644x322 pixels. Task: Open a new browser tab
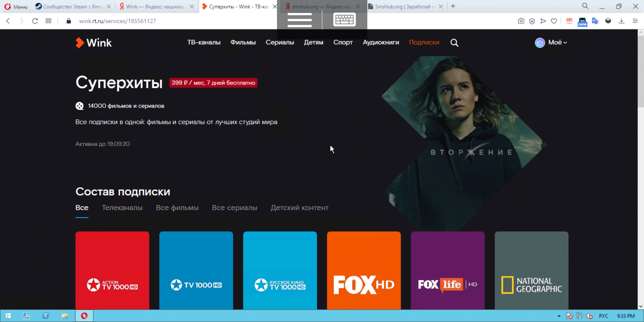(453, 6)
